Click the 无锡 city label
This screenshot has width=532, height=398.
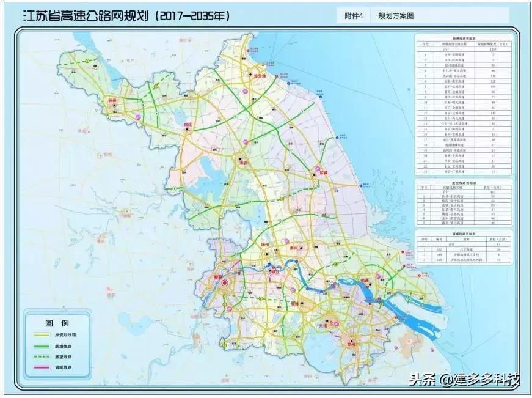point(322,325)
